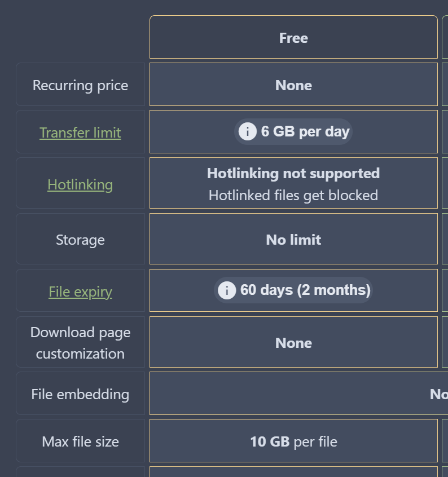Click the info icon beside 60 days
The width and height of the screenshot is (448, 477).
click(227, 290)
